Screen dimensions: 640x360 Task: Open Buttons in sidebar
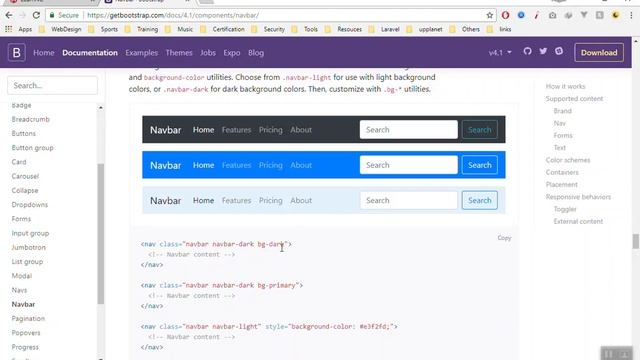click(24, 133)
